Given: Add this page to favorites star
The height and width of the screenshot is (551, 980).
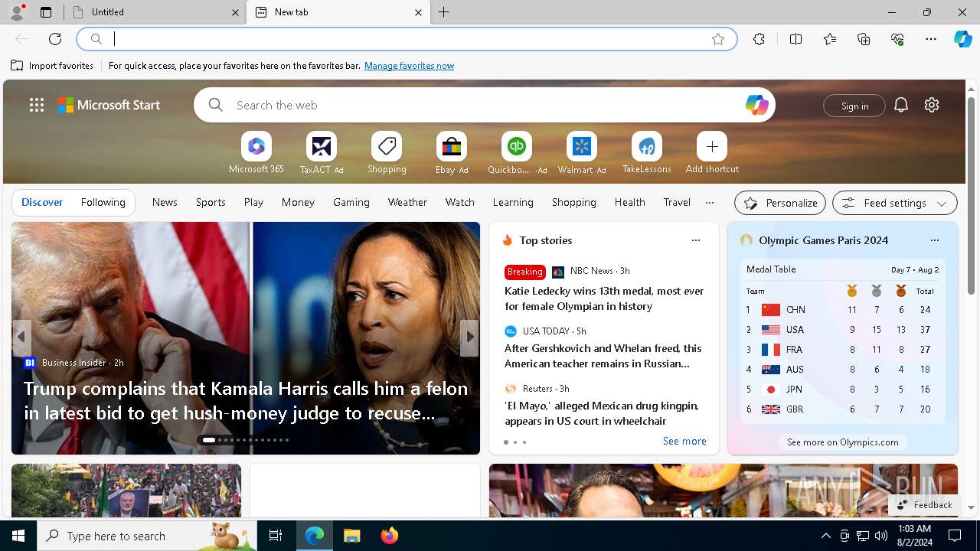Looking at the screenshot, I should (718, 39).
